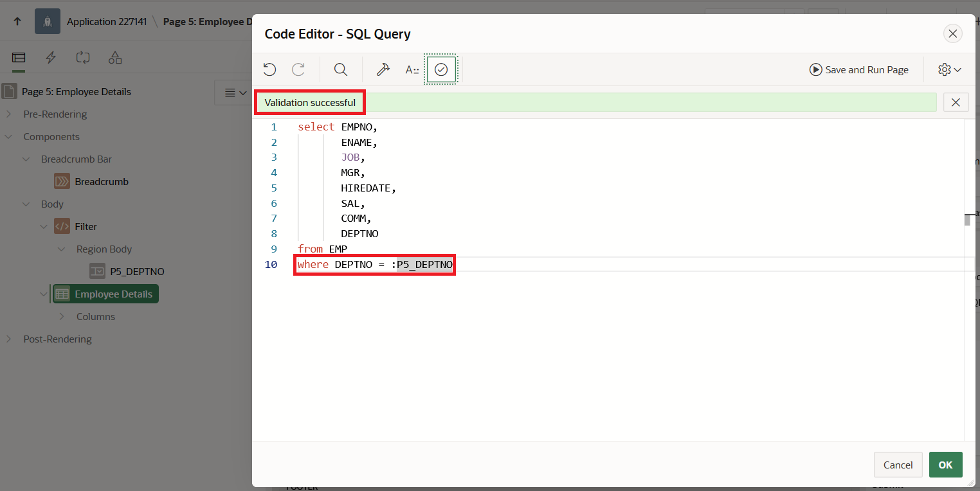The width and height of the screenshot is (980, 491).
Task: Undo the last edit in the code editor
Action: [x=269, y=69]
